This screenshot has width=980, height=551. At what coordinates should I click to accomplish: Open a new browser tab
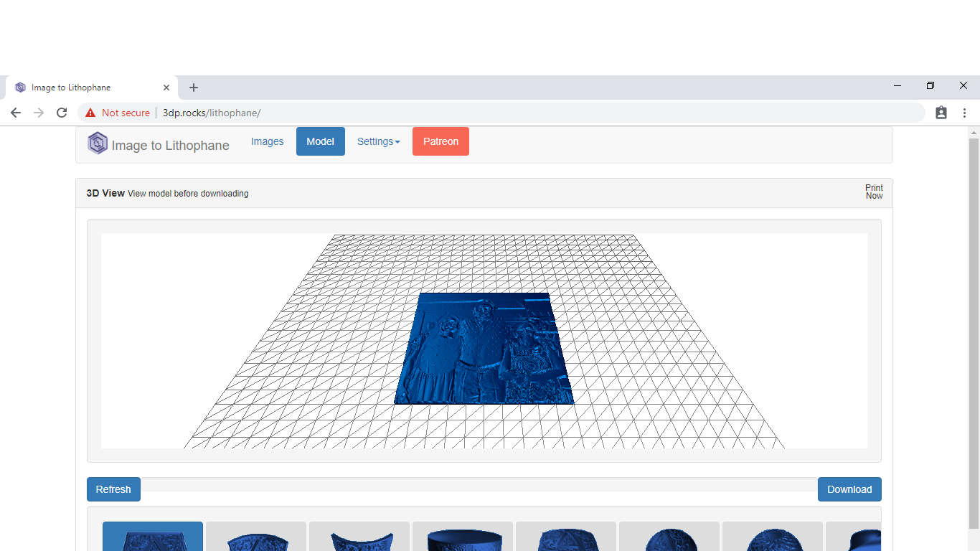click(193, 88)
